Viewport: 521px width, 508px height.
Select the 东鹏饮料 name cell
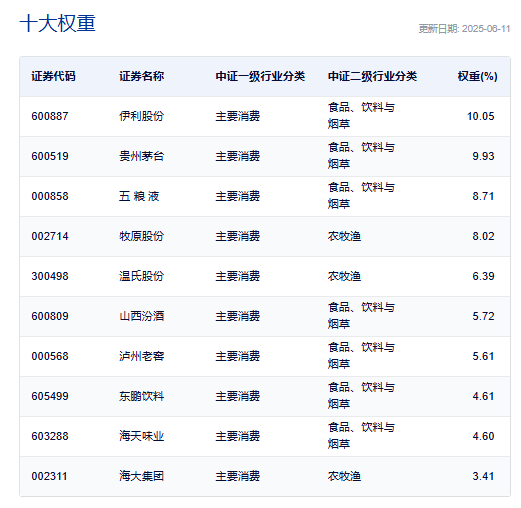coord(142,396)
